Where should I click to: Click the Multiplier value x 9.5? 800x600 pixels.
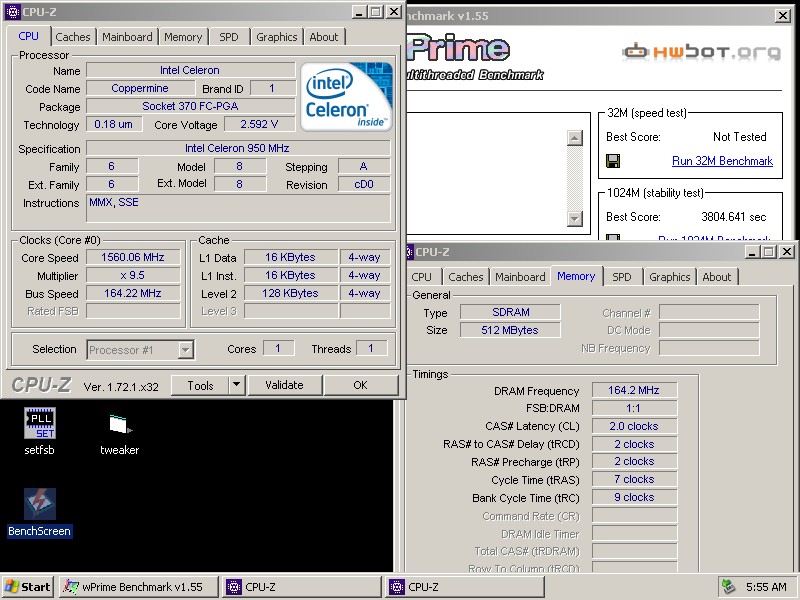[133, 276]
